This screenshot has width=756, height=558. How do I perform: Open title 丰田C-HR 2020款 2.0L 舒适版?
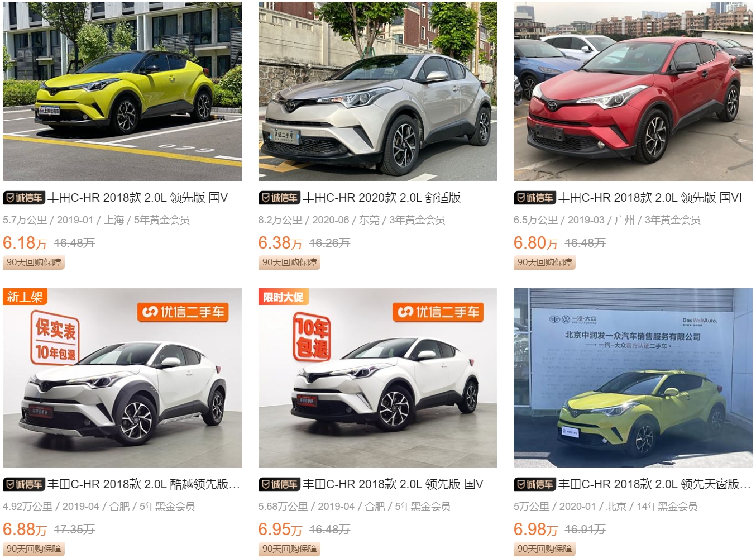coord(382,198)
